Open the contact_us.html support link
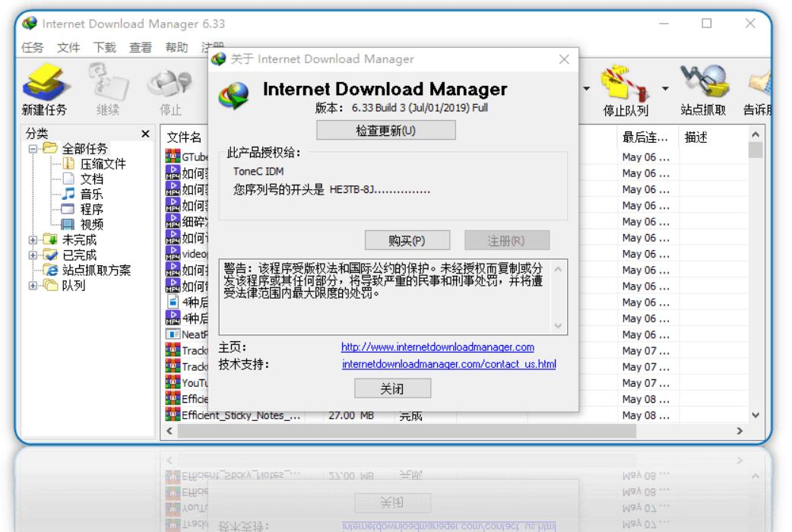This screenshot has height=532, width=792. point(449,364)
